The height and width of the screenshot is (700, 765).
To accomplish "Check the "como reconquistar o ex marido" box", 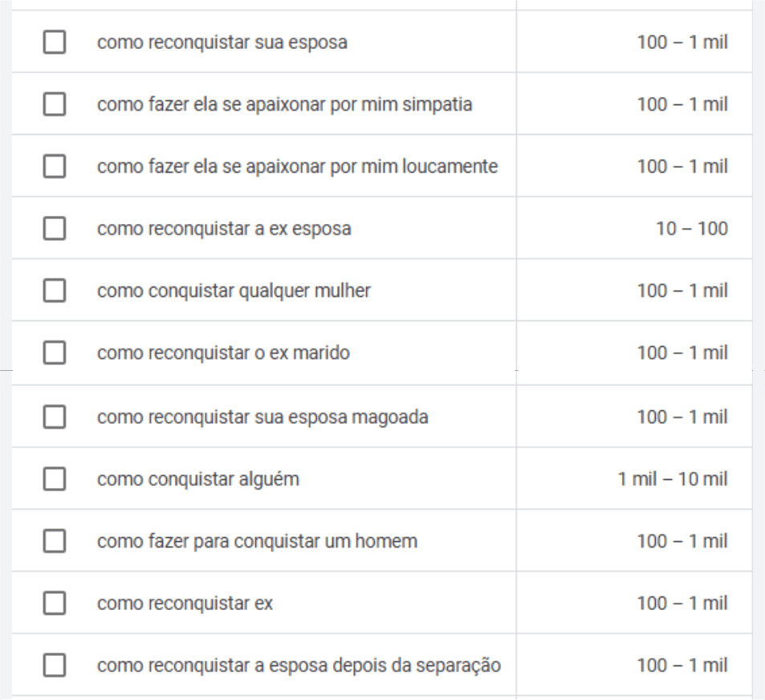I will click(54, 352).
